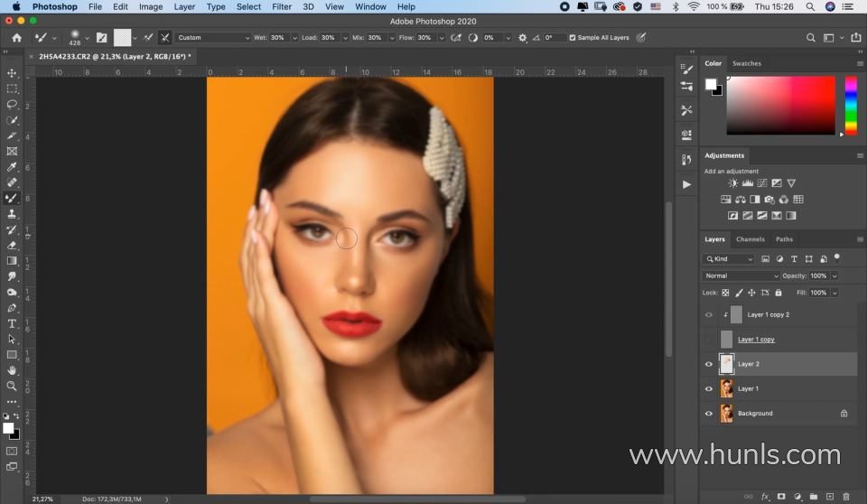Screen dimensions: 867x504
Task: Open the Filter menu
Action: pos(282,6)
